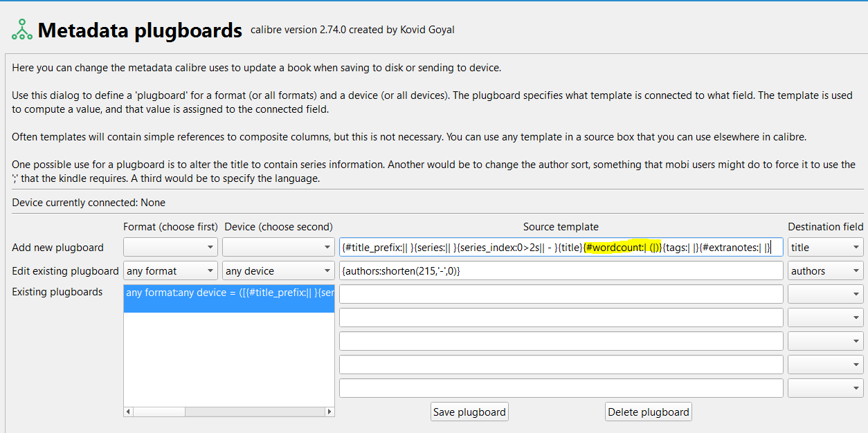Click the authors:shorten source template field
Image resolution: width=868 pixels, height=433 pixels.
pos(561,270)
